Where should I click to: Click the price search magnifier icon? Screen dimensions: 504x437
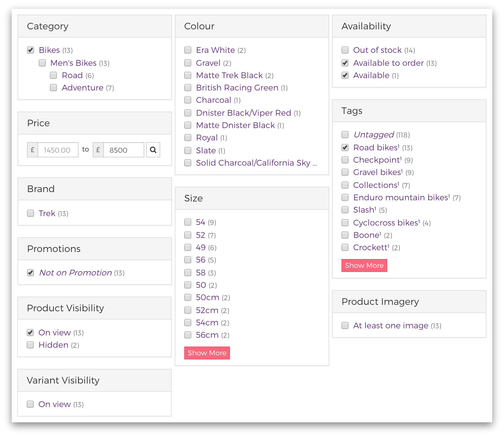click(153, 150)
